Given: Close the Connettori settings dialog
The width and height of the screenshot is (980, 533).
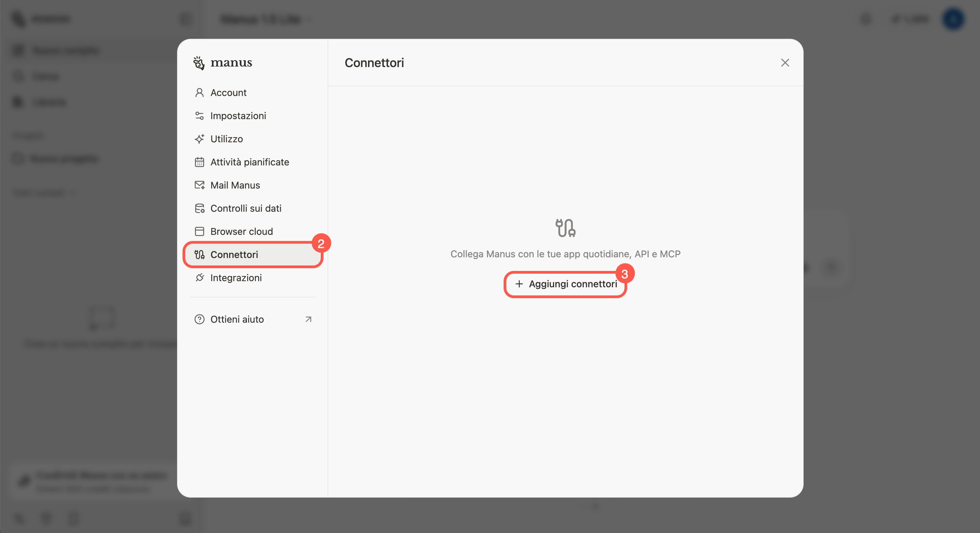Looking at the screenshot, I should (785, 63).
